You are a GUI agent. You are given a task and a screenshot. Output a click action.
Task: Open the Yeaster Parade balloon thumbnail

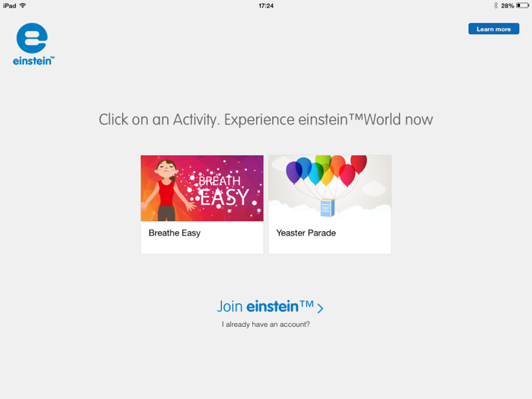330,188
